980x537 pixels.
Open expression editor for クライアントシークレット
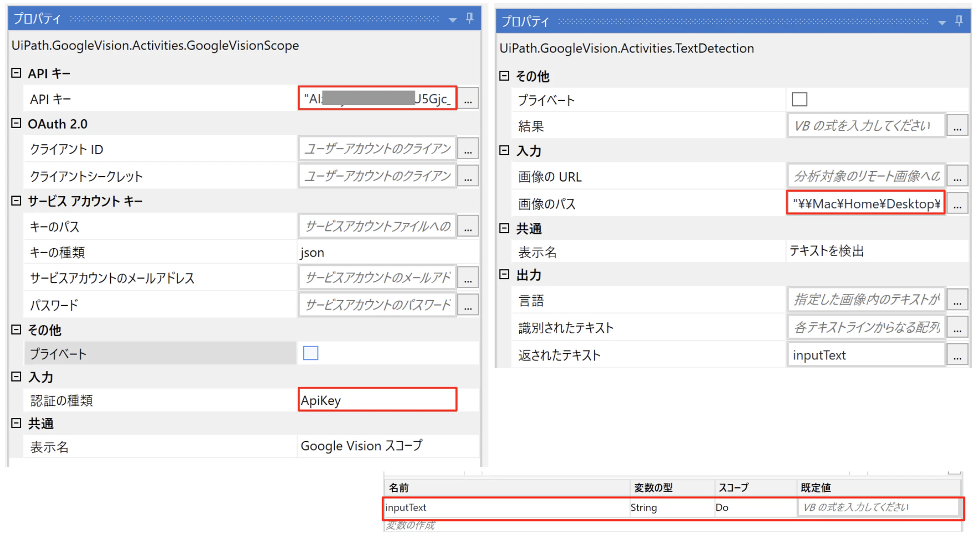coord(468,176)
